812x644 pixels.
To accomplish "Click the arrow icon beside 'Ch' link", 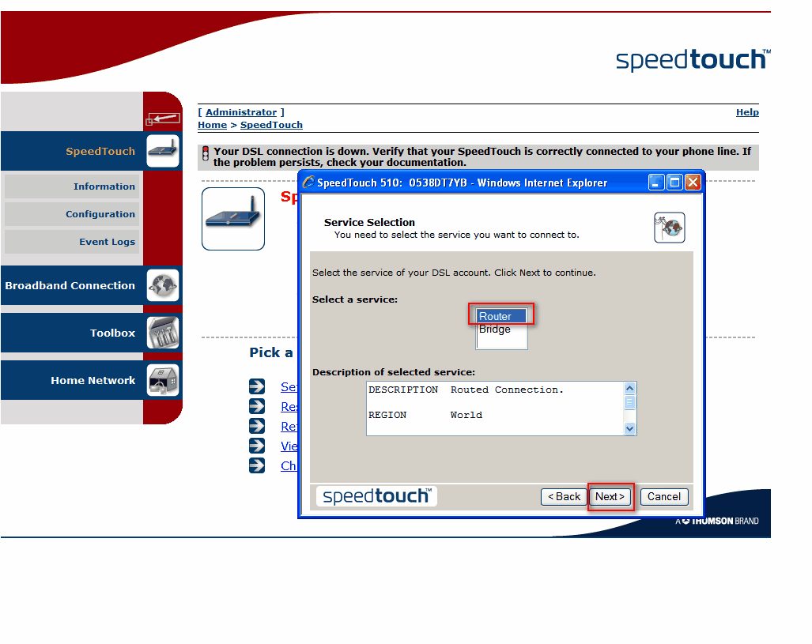I will tap(257, 465).
